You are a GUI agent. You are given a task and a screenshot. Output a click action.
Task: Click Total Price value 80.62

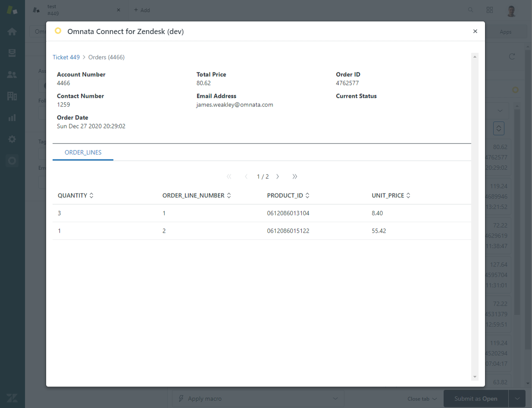203,83
